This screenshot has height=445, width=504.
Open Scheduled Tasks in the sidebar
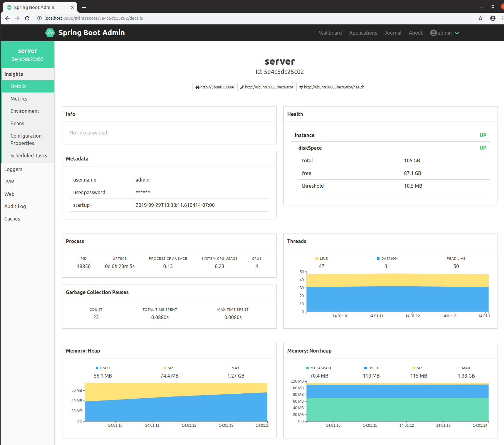tap(28, 156)
